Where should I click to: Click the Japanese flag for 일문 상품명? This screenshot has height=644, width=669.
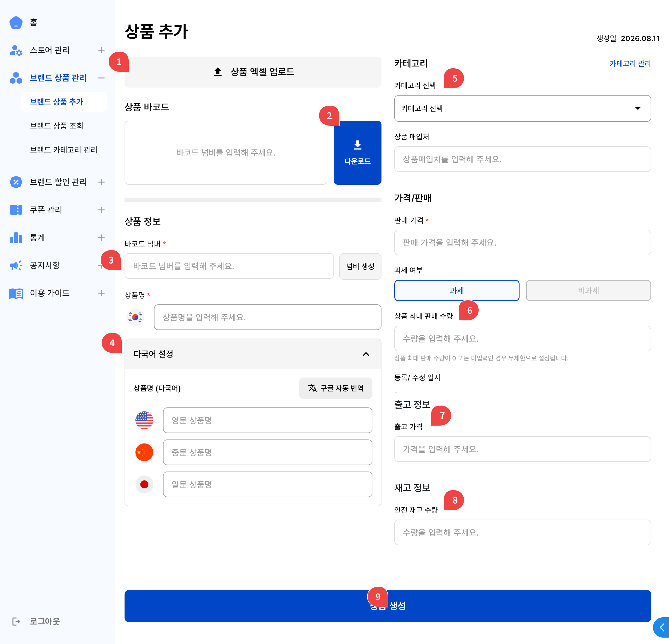144,484
